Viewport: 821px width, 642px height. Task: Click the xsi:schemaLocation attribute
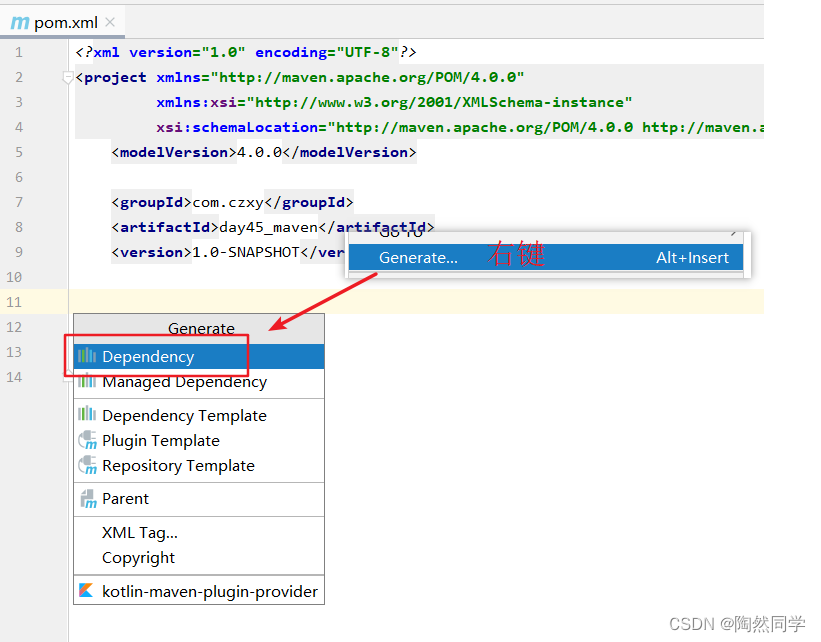pos(460,127)
